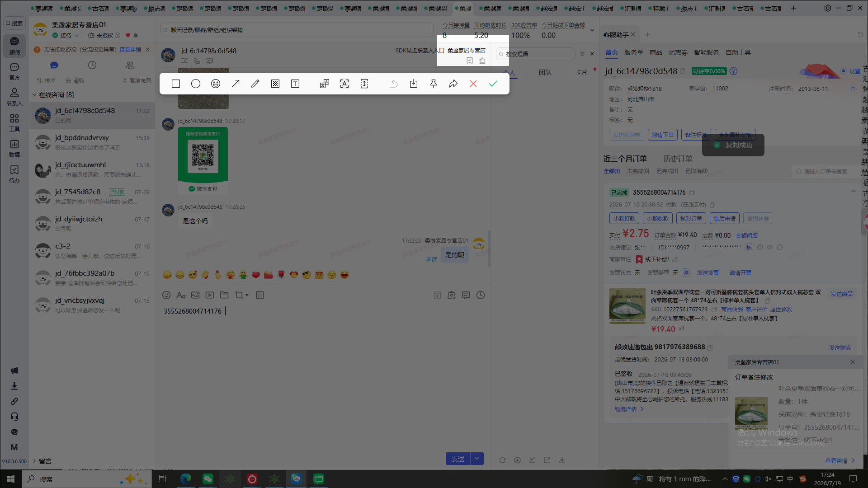Open WeChat from the Windows taskbar
Image resolution: width=868 pixels, height=488 pixels.
208,479
